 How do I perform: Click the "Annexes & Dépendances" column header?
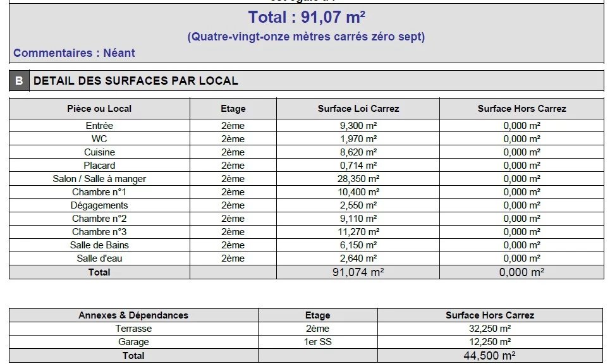(x=133, y=315)
